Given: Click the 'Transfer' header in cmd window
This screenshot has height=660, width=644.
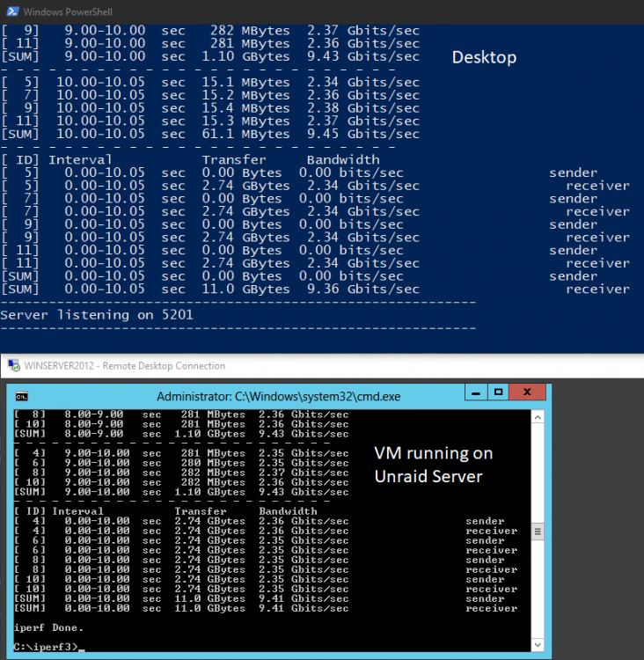Looking at the screenshot, I should pos(201,511).
